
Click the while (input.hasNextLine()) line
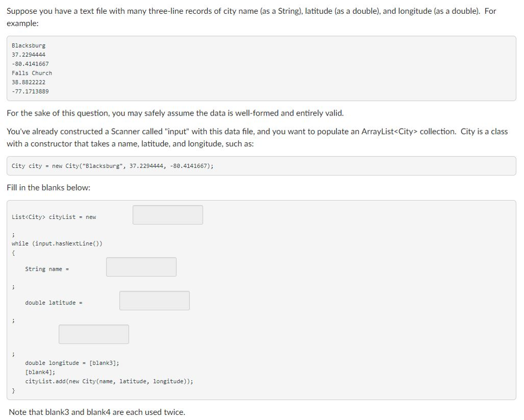[57, 243]
